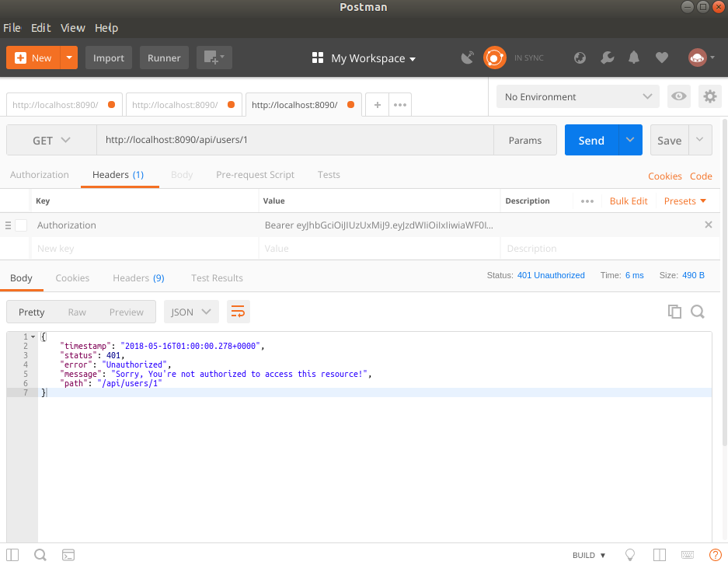Click the Runner button
The width and height of the screenshot is (728, 565).
tap(164, 58)
